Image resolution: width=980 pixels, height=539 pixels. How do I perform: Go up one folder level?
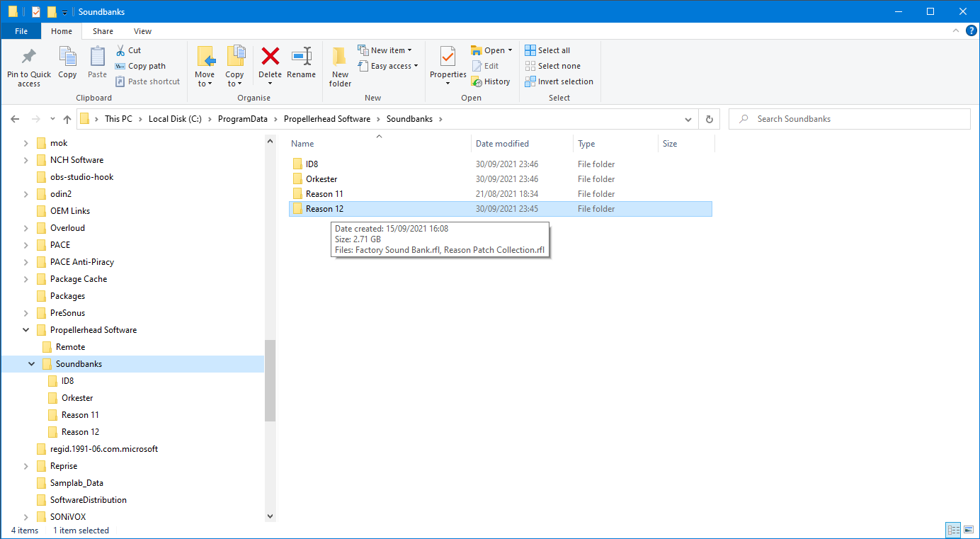pyautogui.click(x=67, y=119)
